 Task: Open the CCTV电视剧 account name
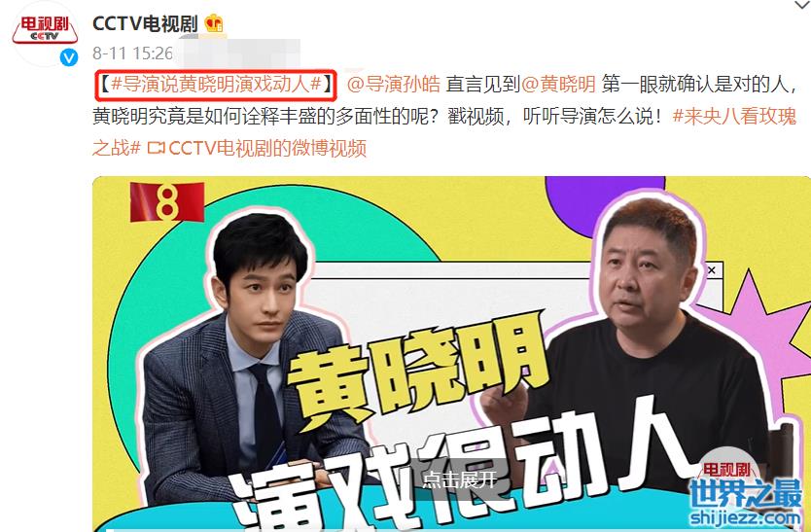145,23
